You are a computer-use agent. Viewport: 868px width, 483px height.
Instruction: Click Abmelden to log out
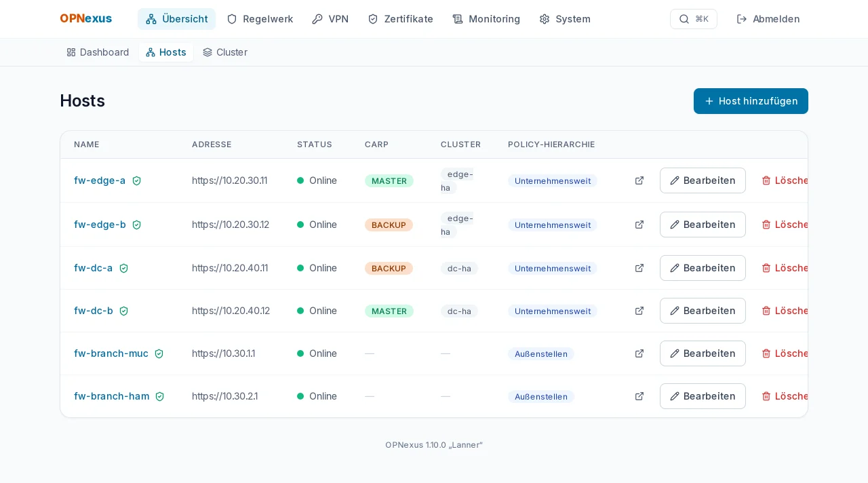pyautogui.click(x=768, y=19)
